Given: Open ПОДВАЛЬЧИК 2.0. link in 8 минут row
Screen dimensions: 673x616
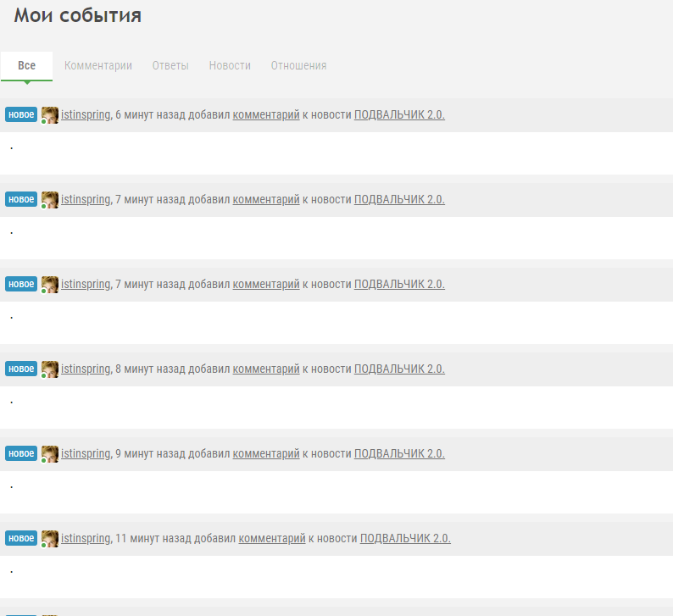Looking at the screenshot, I should pyautogui.click(x=399, y=369).
